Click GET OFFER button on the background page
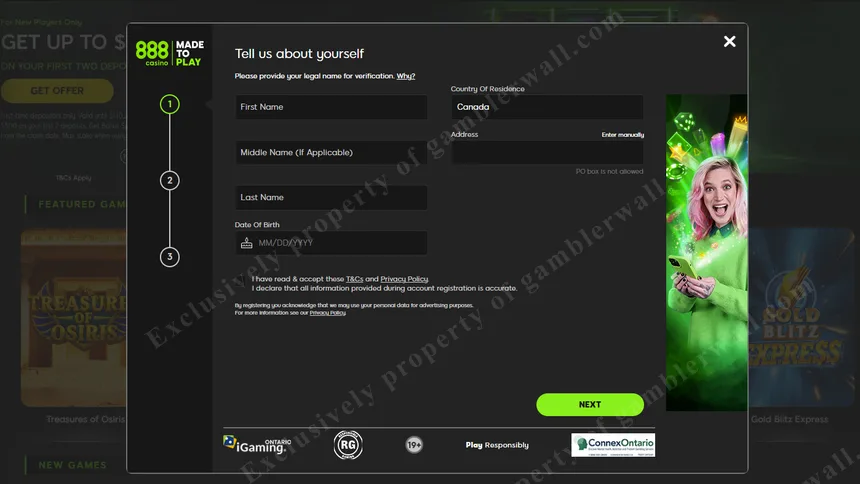The width and height of the screenshot is (860, 484). [x=57, y=91]
